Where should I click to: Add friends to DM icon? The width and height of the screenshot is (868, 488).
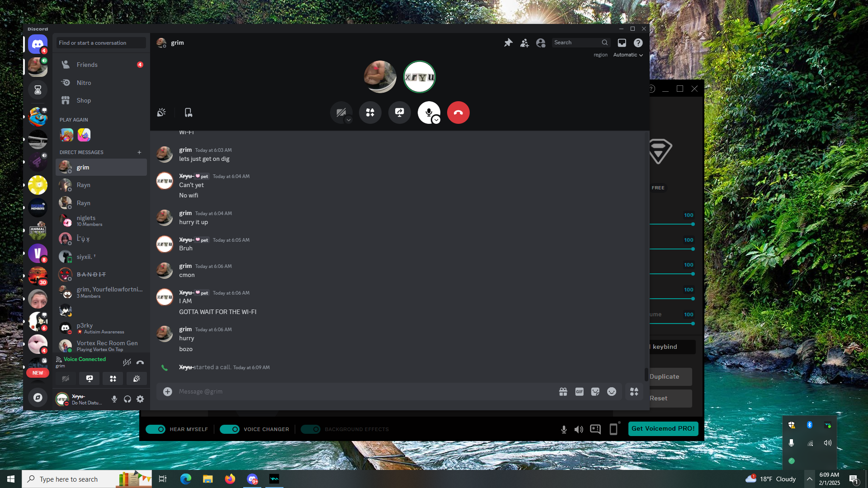[x=524, y=42]
